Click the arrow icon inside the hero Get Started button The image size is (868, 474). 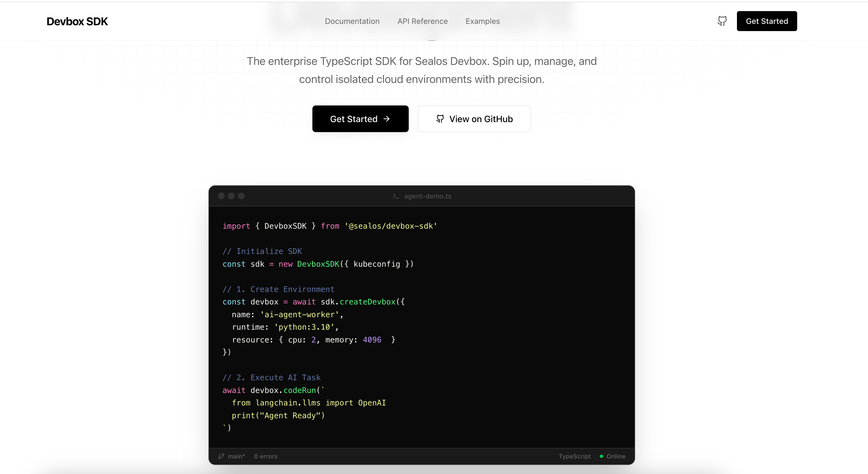coord(387,119)
